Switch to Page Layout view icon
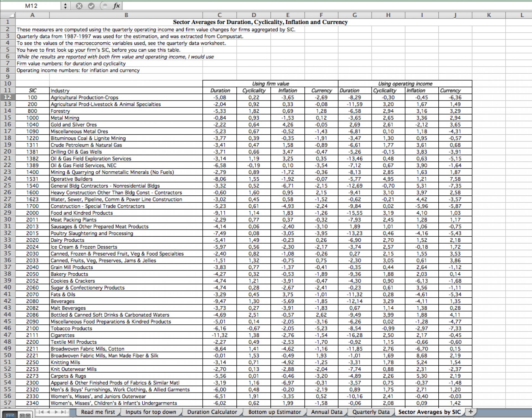The width and height of the screenshot is (532, 418). click(x=25, y=415)
